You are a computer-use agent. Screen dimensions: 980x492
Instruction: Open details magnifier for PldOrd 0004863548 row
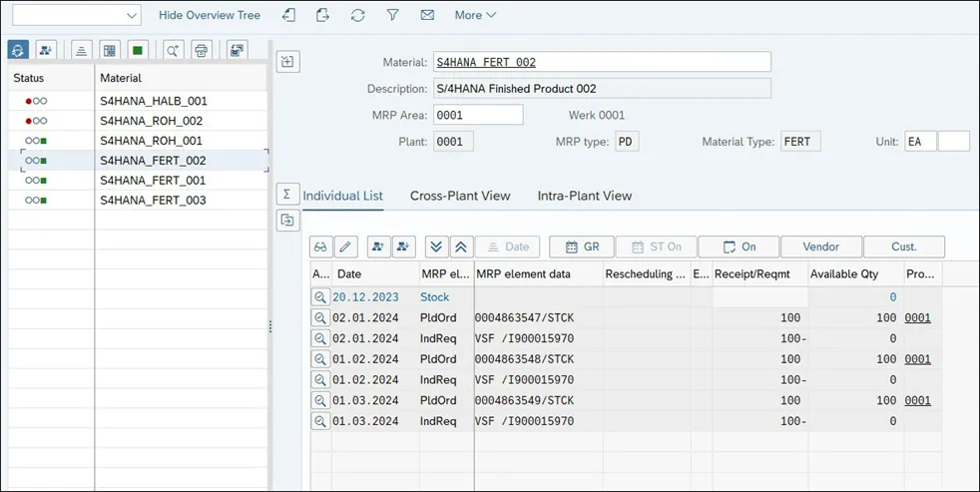click(x=320, y=359)
